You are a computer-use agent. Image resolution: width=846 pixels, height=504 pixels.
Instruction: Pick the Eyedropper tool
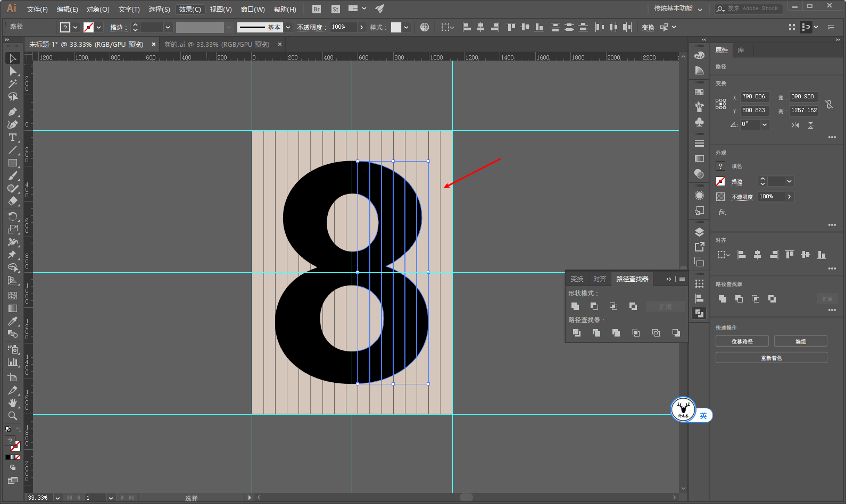click(x=13, y=321)
